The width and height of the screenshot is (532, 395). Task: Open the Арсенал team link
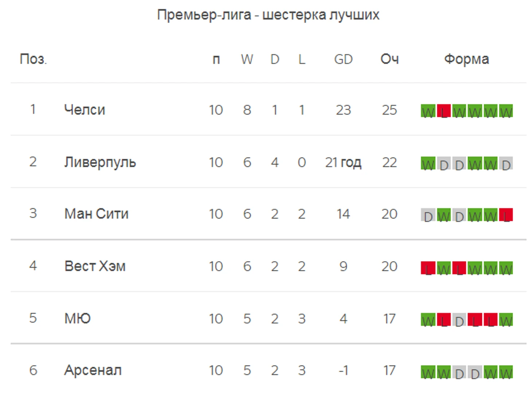[93, 370]
